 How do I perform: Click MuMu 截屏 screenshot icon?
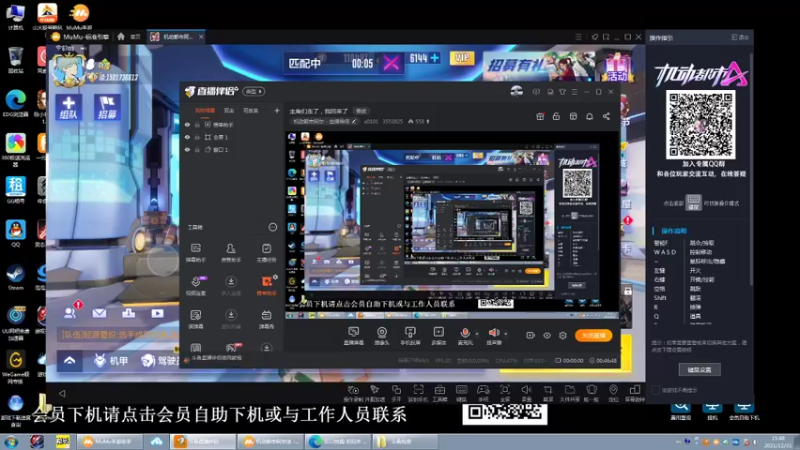pyautogui.click(x=547, y=392)
